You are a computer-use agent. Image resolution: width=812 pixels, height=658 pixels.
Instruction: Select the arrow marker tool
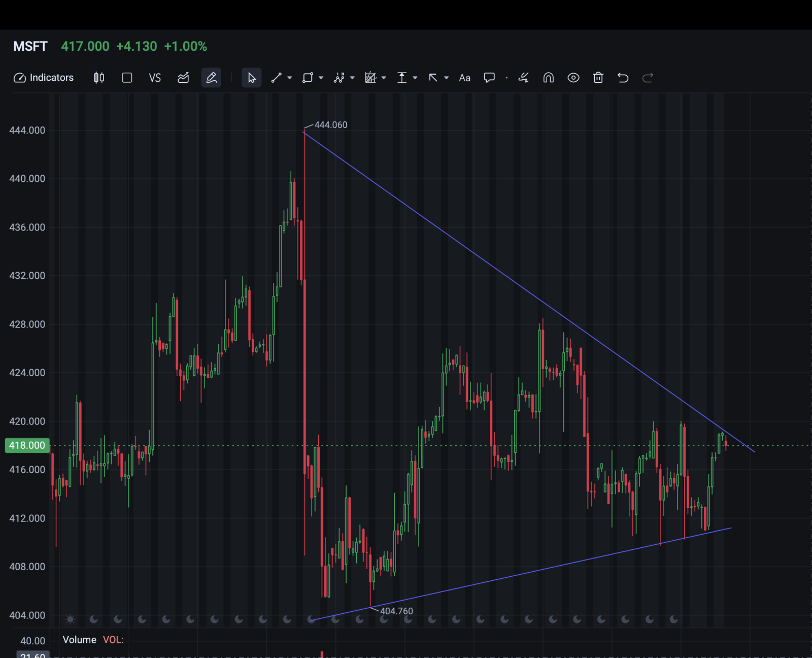point(433,78)
